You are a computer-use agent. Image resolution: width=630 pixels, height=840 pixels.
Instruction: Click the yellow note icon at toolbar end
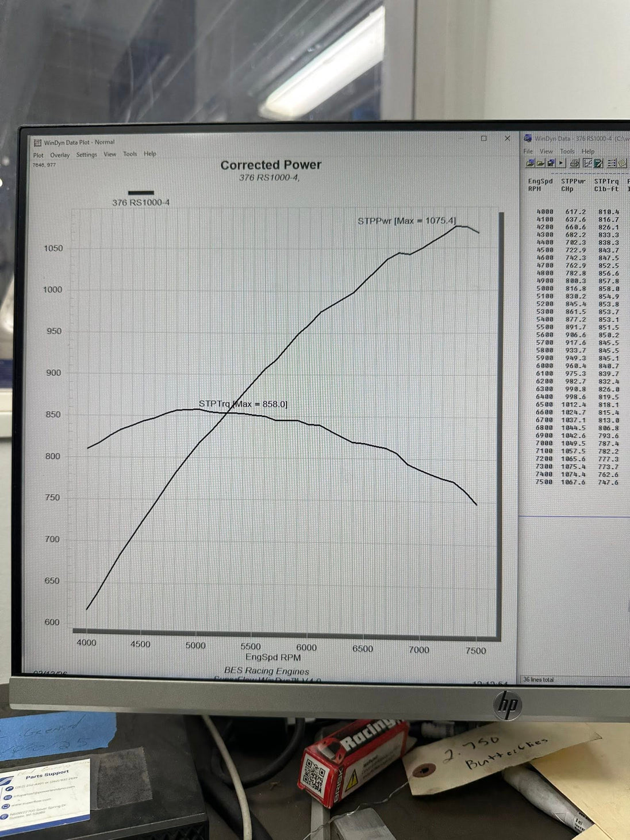[622, 163]
